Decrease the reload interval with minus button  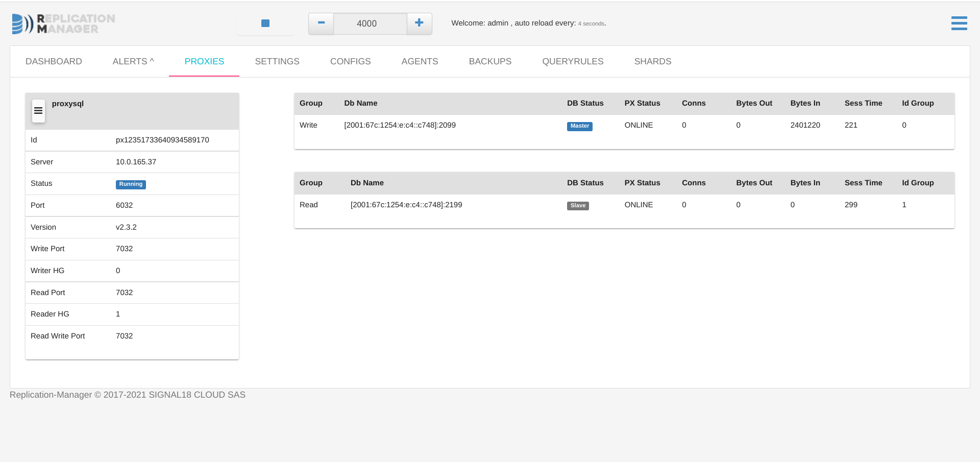[321, 23]
